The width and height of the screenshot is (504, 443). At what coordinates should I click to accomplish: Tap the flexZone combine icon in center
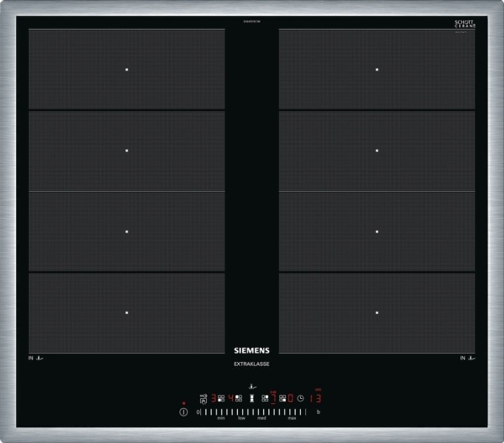pos(252,399)
